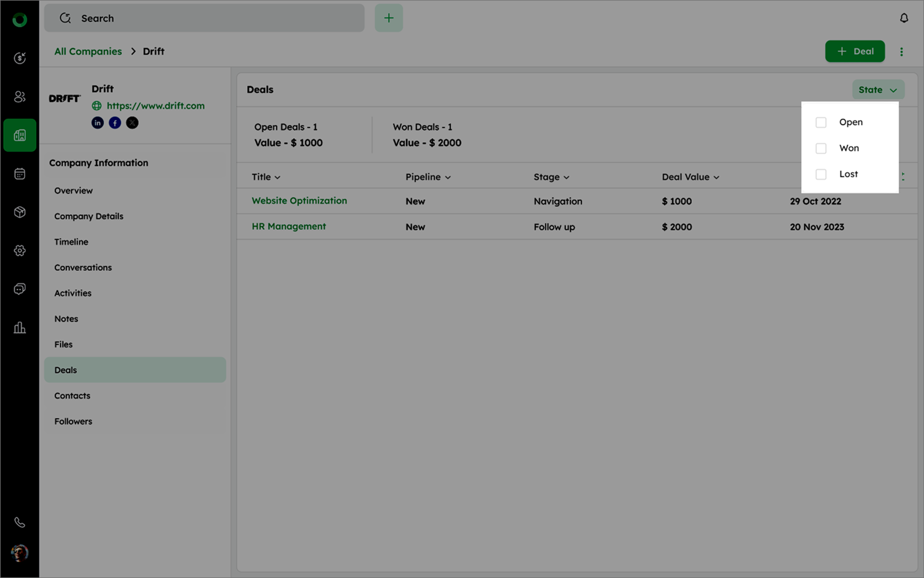Open the calendar icon in sidebar

click(20, 174)
